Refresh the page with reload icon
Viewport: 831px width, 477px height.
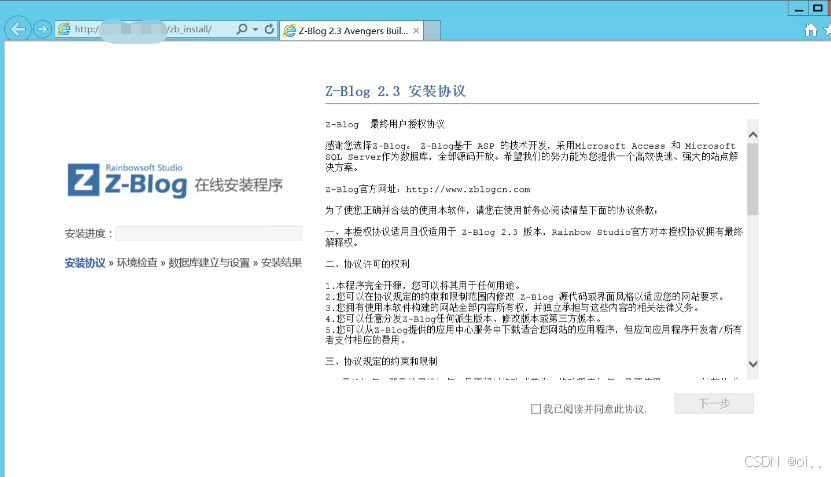tap(269, 29)
